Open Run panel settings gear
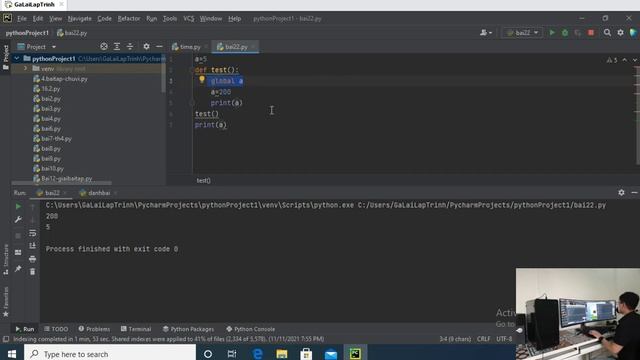 coord(621,192)
